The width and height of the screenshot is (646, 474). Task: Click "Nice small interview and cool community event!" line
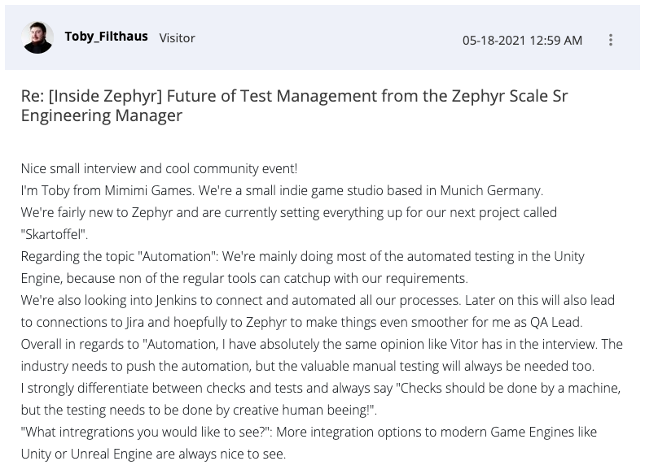pyautogui.click(x=159, y=168)
